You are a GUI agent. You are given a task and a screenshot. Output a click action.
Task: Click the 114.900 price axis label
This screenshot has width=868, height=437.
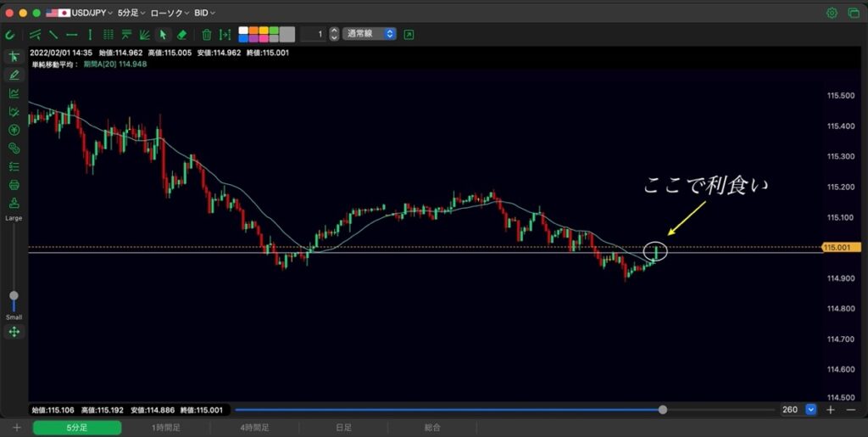(840, 278)
